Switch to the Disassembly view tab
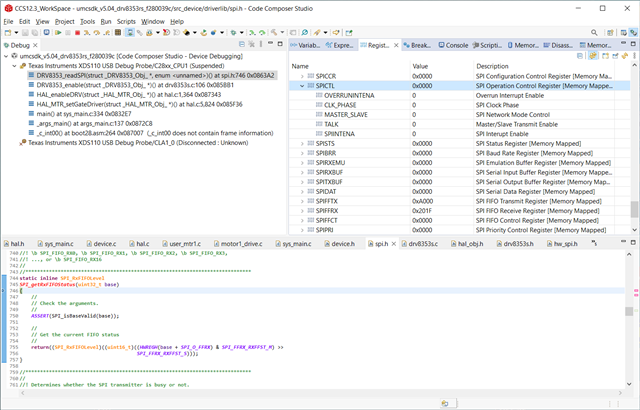The image size is (640, 410). (x=558, y=45)
